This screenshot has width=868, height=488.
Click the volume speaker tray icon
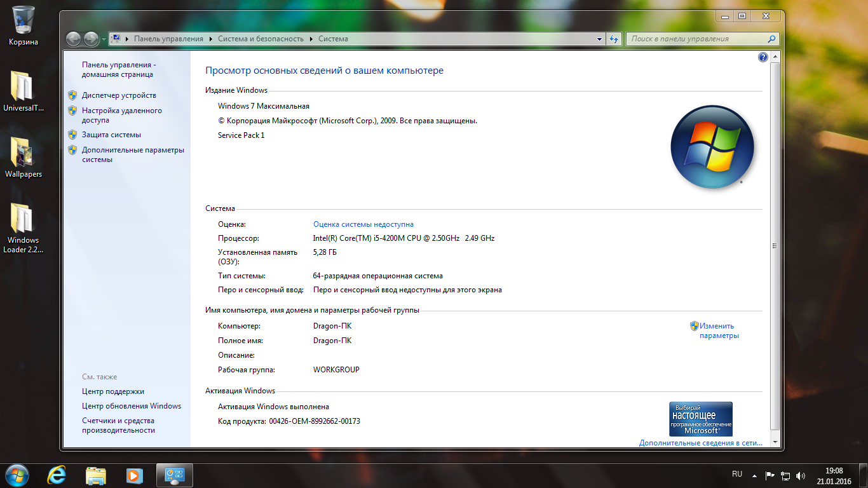[x=801, y=475]
